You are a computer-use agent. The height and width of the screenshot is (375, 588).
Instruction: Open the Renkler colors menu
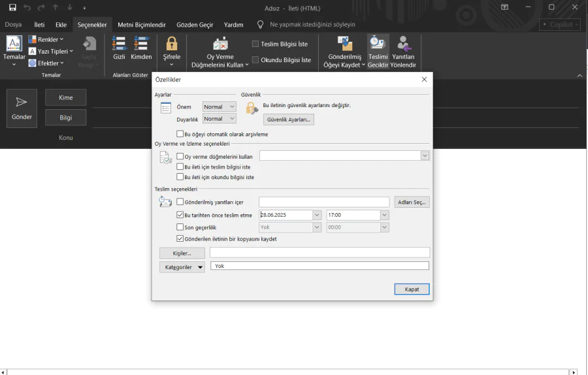pos(46,39)
